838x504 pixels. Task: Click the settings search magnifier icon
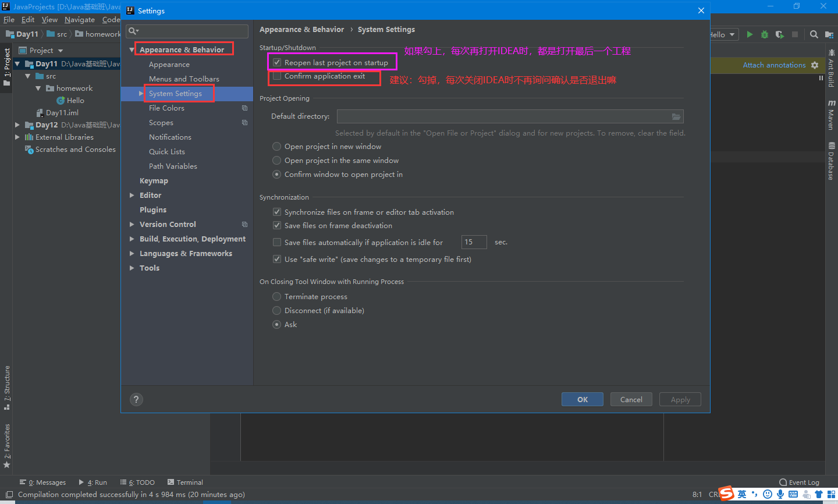(x=133, y=31)
